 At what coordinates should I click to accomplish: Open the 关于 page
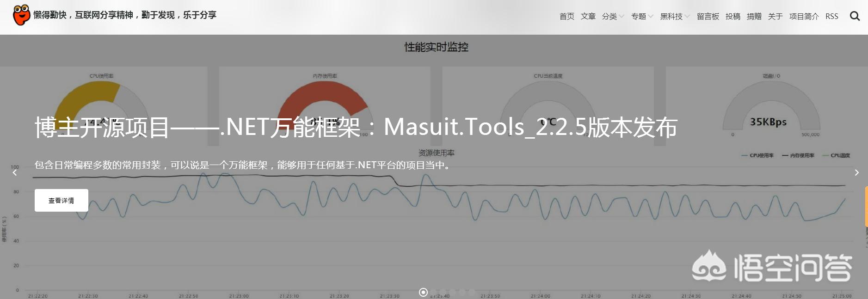775,16
